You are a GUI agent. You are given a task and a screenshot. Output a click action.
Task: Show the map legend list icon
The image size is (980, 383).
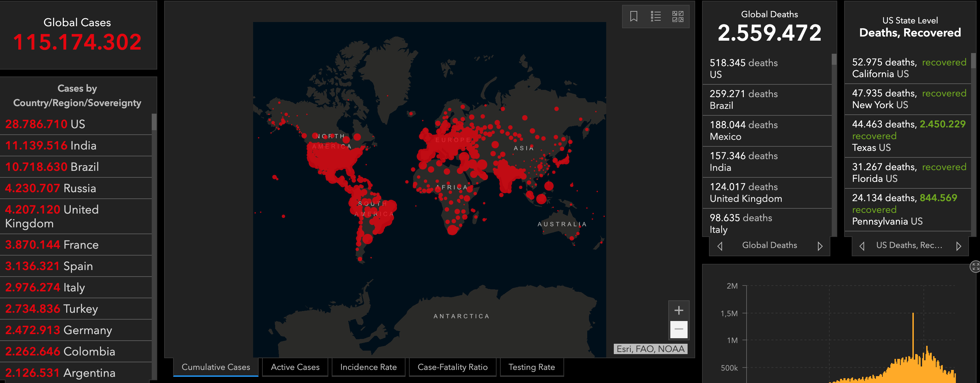point(656,16)
